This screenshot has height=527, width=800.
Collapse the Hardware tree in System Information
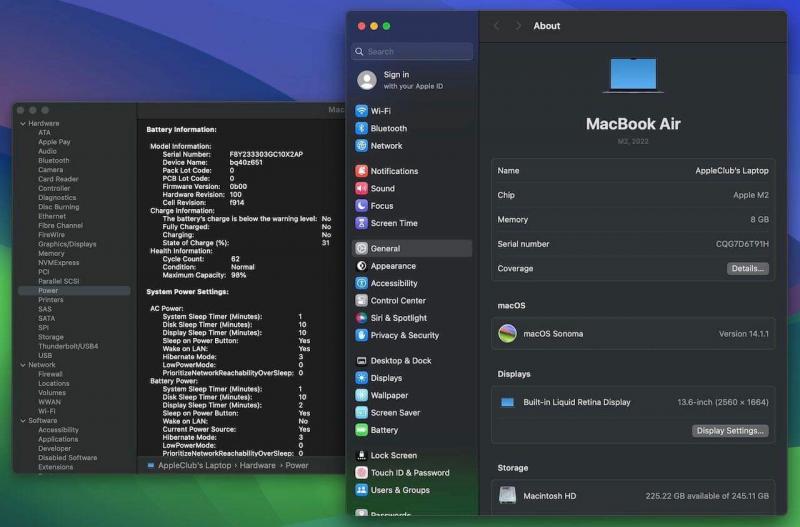(x=23, y=123)
